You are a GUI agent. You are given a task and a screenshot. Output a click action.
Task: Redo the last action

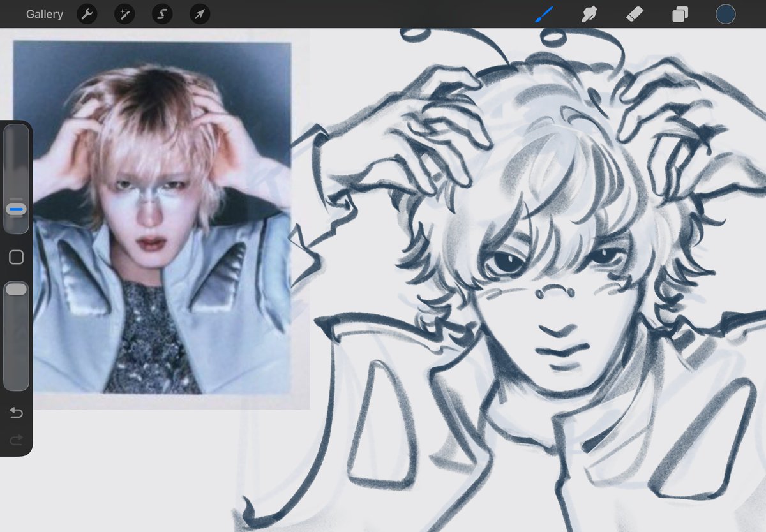pyautogui.click(x=17, y=439)
